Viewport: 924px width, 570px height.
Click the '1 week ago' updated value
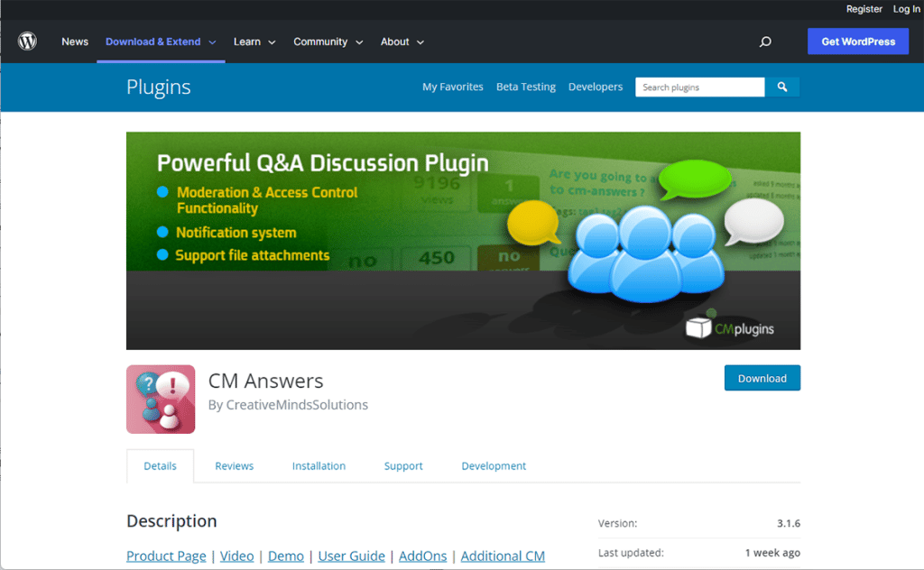pyautogui.click(x=772, y=553)
